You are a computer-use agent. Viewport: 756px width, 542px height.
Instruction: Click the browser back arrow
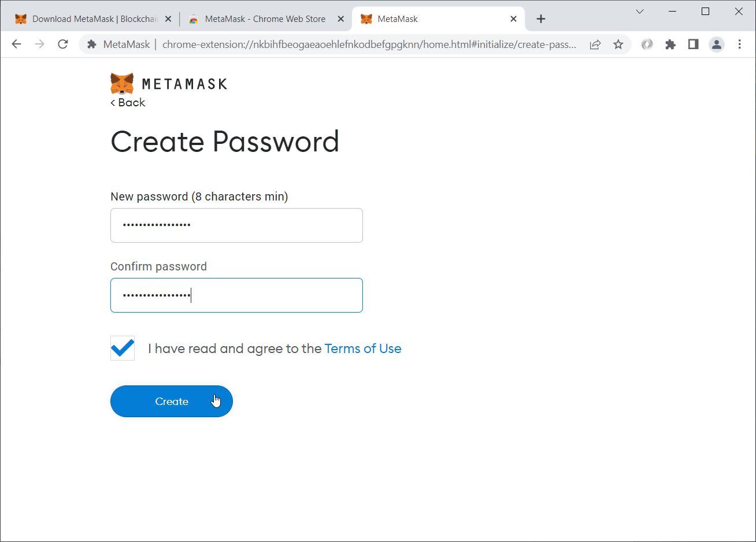pos(16,44)
